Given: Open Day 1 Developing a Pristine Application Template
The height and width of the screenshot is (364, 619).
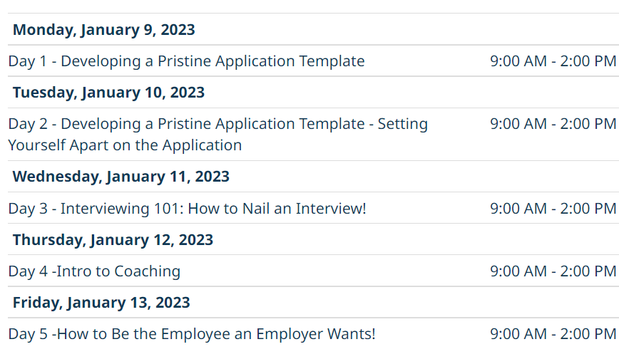Looking at the screenshot, I should point(186,61).
